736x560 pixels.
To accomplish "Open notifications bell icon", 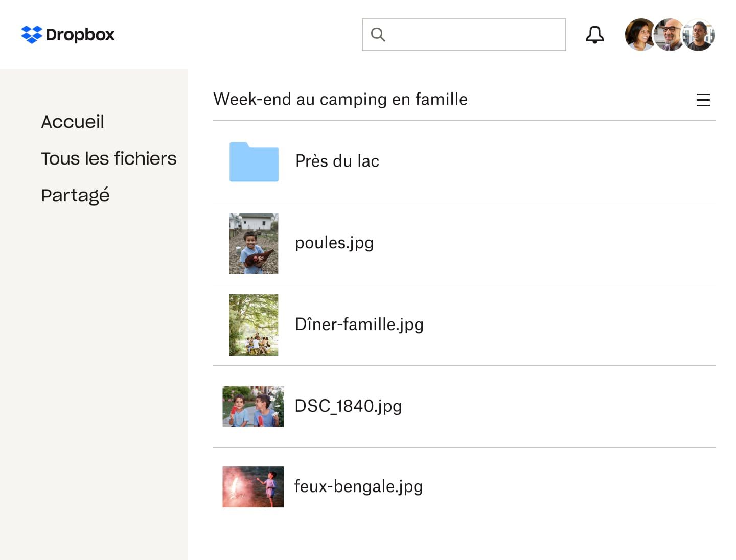I will point(594,35).
